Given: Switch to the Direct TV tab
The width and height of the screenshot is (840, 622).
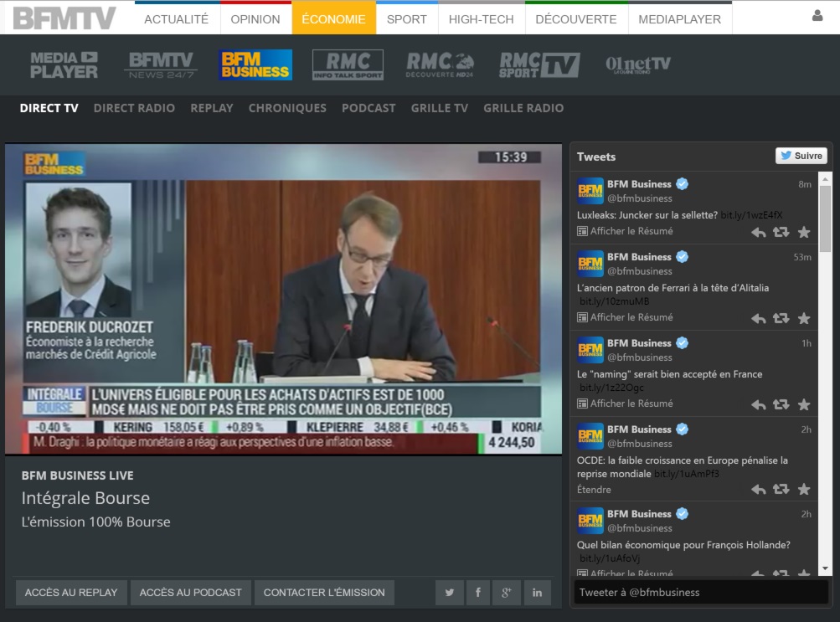Looking at the screenshot, I should (x=49, y=108).
